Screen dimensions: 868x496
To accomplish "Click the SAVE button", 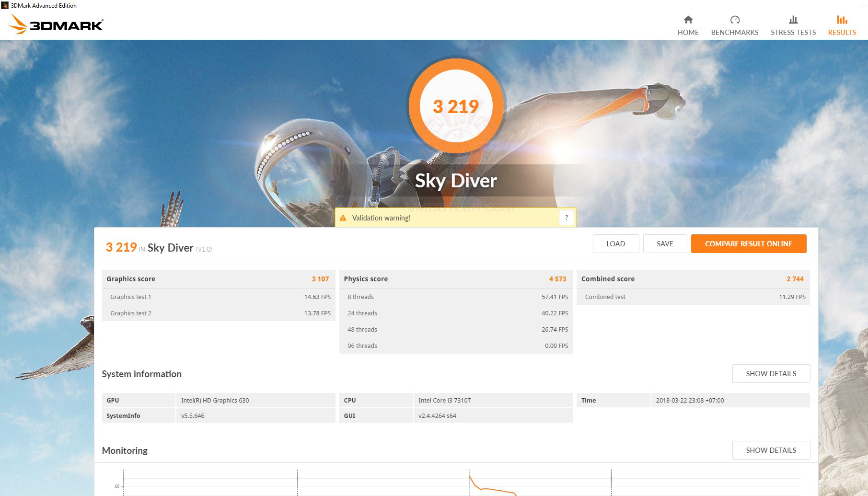I will [x=665, y=243].
